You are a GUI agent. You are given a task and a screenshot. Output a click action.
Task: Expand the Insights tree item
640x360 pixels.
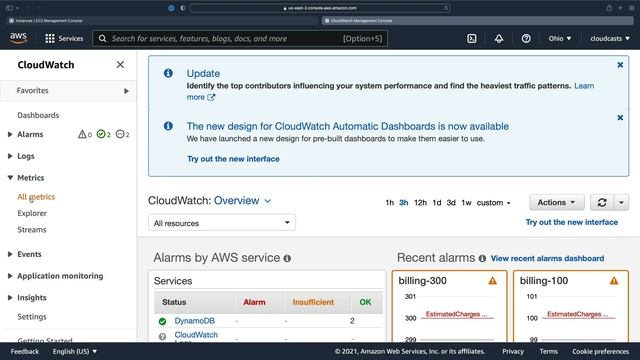point(10,298)
